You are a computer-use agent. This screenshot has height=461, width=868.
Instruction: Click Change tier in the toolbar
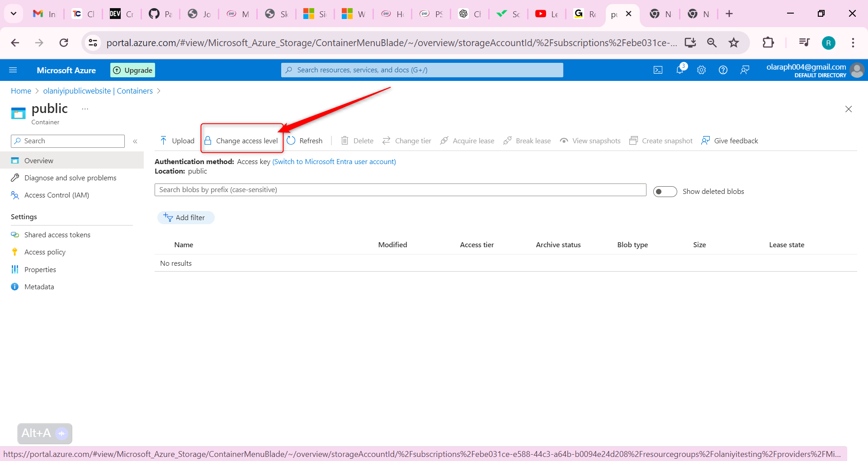pos(407,141)
